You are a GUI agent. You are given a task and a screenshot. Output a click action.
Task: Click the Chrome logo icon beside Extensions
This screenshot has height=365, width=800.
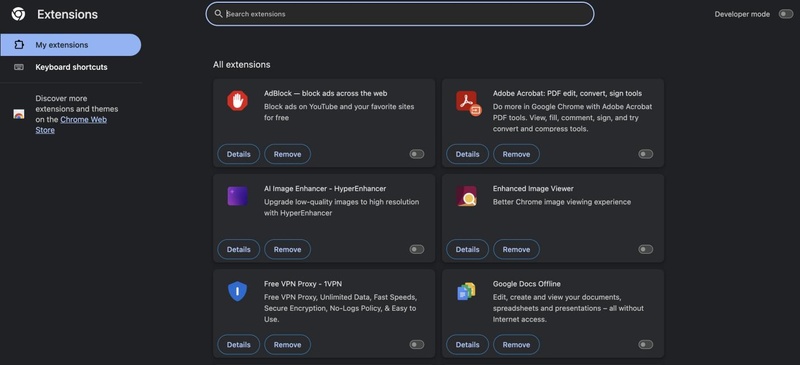tap(18, 14)
